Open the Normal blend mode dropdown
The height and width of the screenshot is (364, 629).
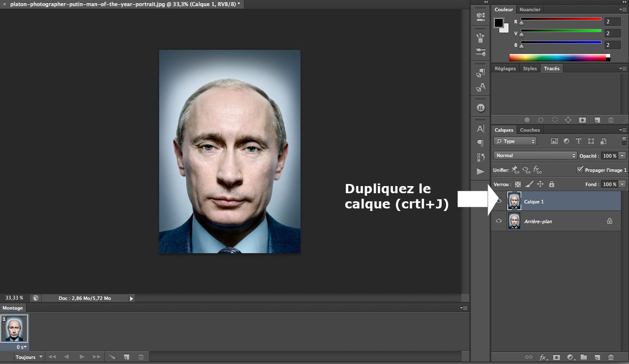click(x=535, y=156)
